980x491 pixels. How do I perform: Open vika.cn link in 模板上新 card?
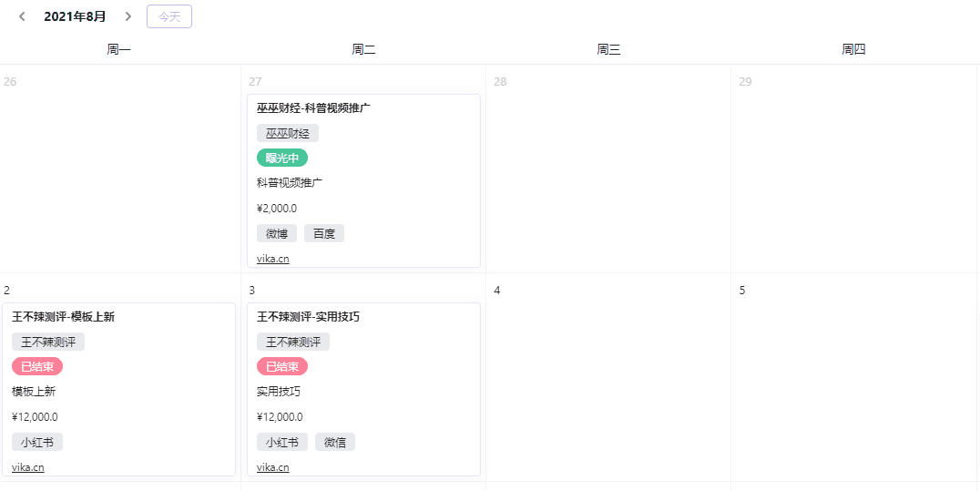[x=28, y=467]
